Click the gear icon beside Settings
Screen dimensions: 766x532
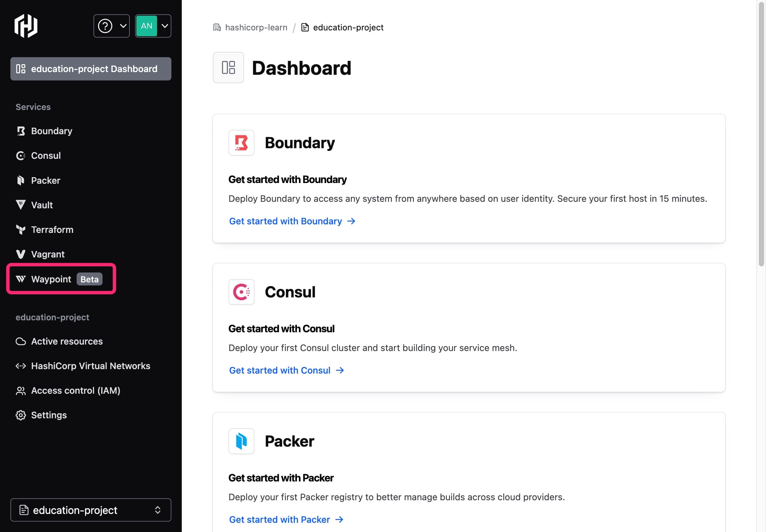coord(21,415)
